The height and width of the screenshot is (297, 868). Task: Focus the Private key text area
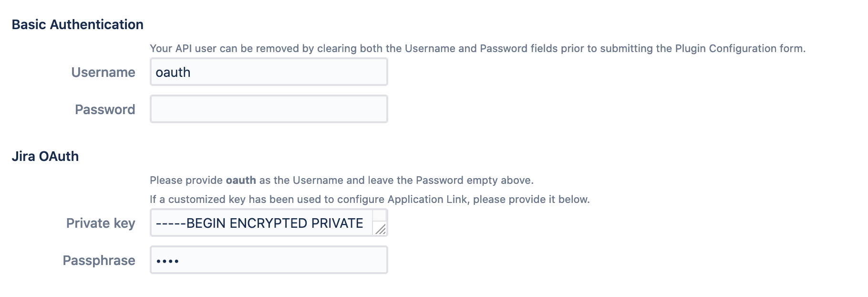tap(261, 223)
